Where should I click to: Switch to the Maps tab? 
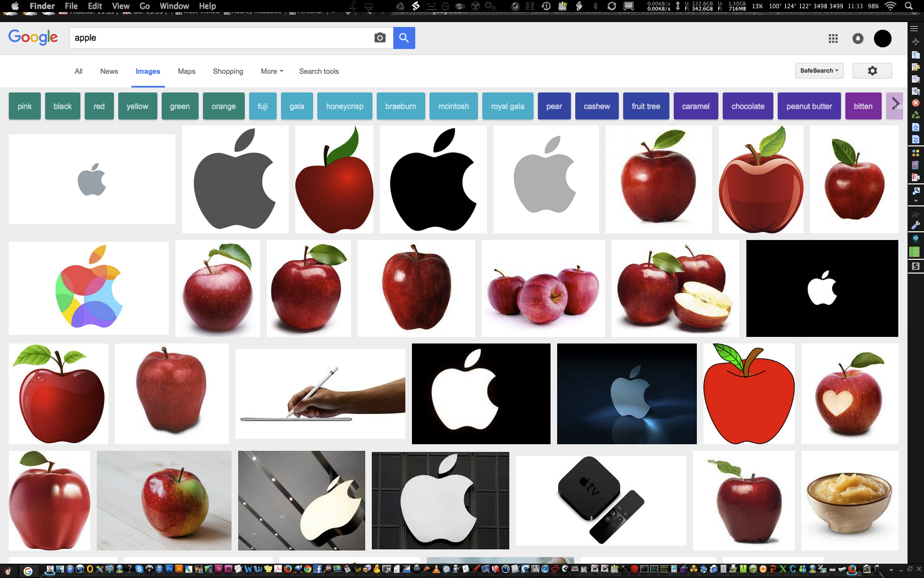tap(186, 72)
